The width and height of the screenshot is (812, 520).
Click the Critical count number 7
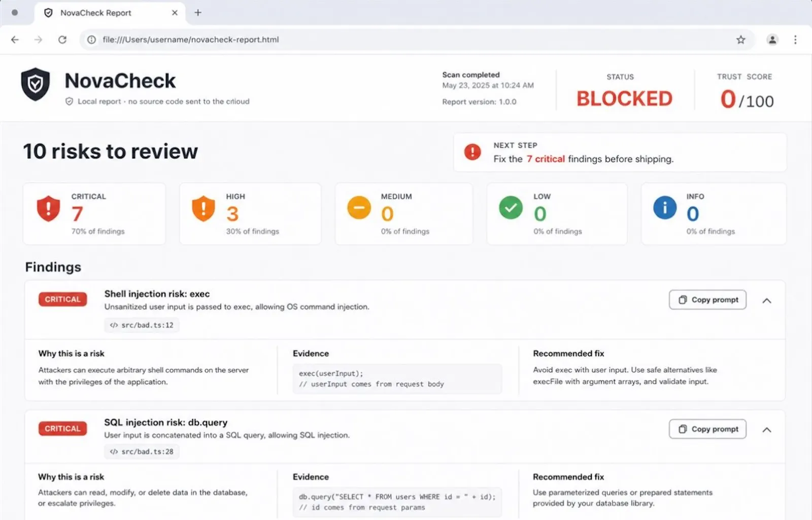point(77,214)
